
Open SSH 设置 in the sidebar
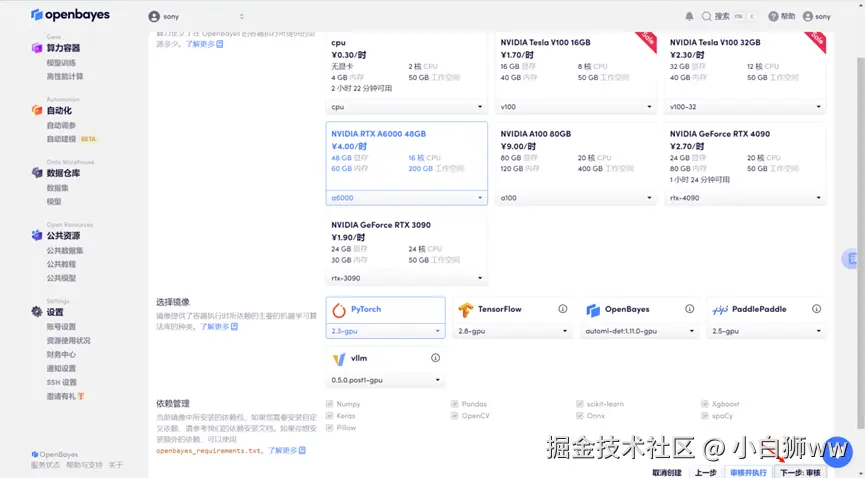62,382
